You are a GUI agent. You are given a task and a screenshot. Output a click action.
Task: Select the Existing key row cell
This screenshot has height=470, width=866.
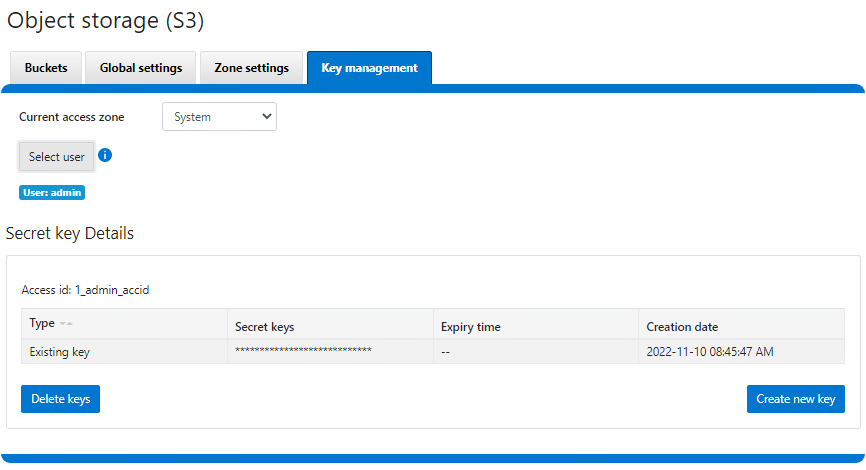click(60, 352)
